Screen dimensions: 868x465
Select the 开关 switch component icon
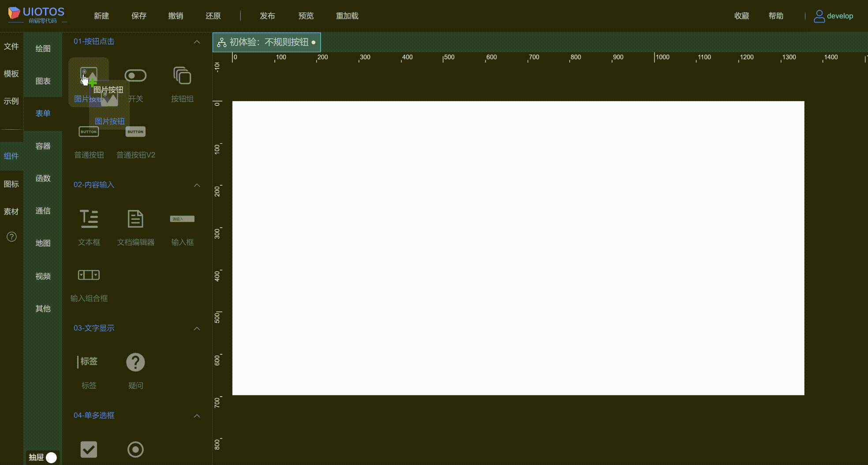(135, 75)
